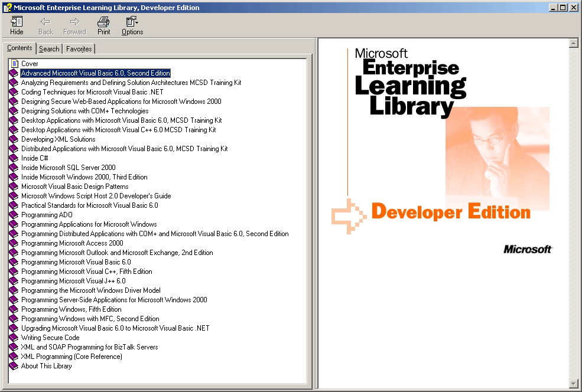
Task: Click book icon for Programming the Windows Driver Model
Action: (x=14, y=290)
